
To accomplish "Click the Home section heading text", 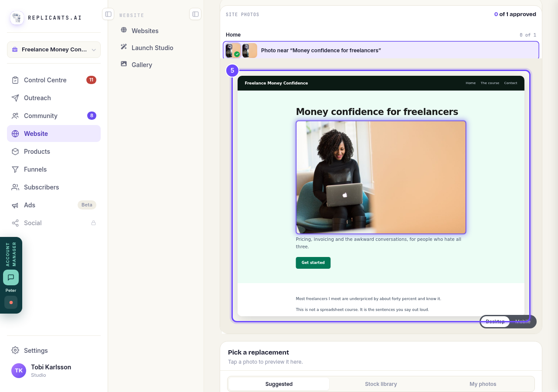I will [233, 35].
